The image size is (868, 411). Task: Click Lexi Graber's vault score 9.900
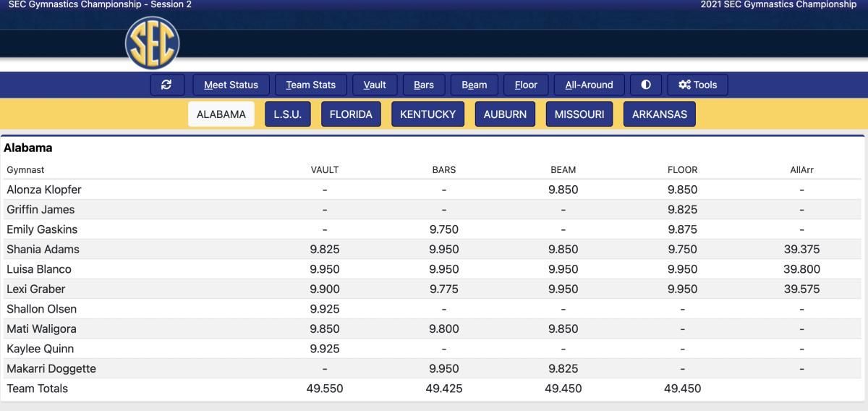click(x=325, y=289)
